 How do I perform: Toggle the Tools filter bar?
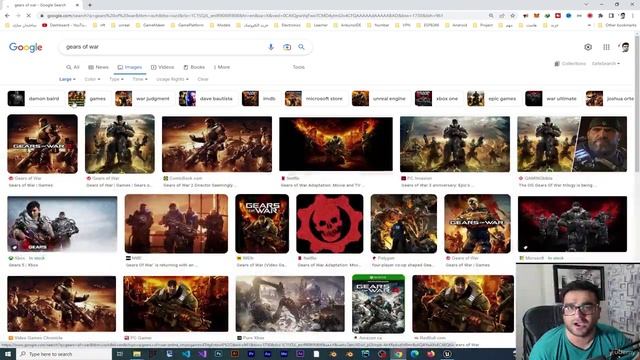(298, 67)
